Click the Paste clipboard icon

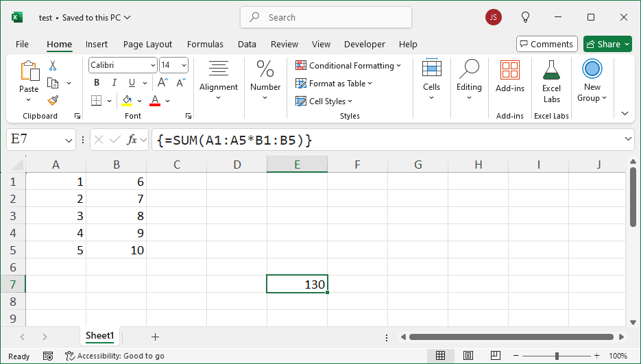coord(29,71)
